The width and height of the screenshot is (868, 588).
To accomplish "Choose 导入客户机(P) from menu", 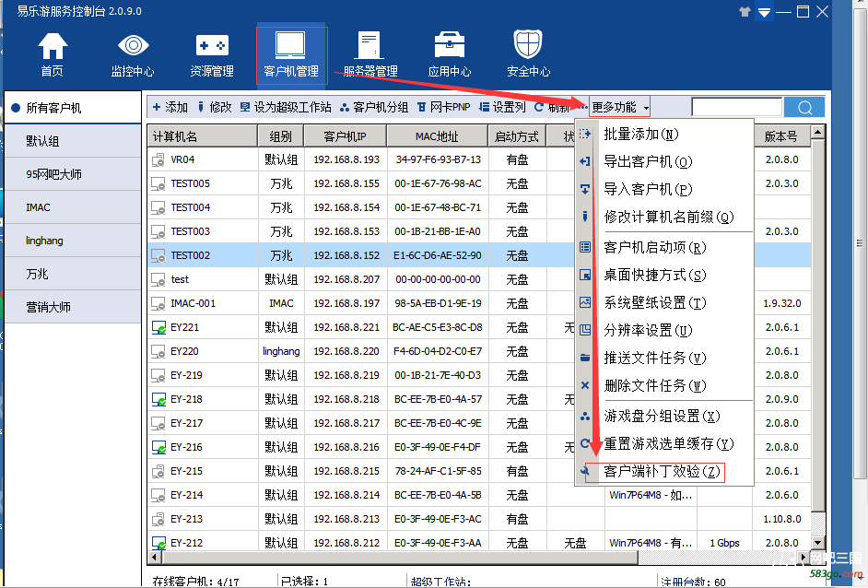I will coord(664,189).
